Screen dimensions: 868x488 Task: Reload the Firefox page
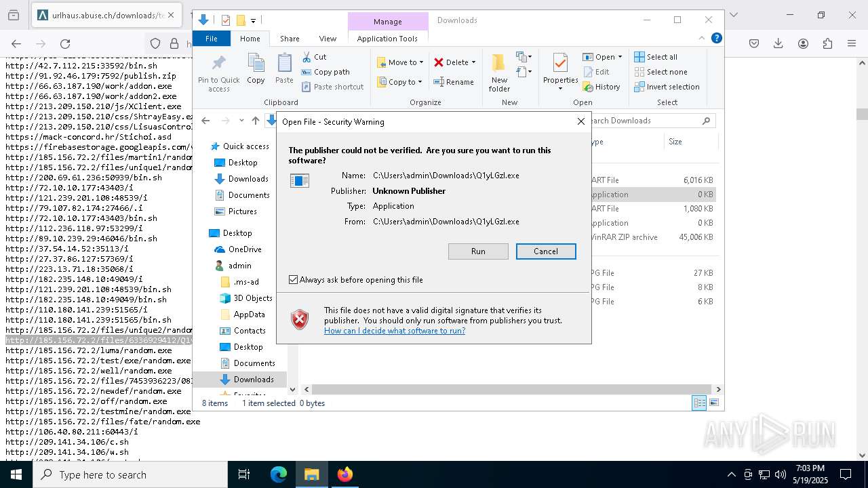[65, 44]
